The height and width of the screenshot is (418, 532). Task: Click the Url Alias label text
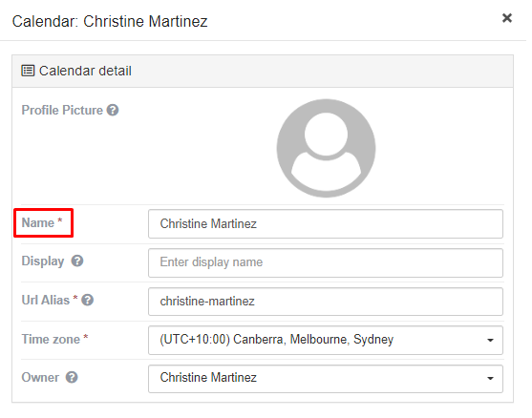pyautogui.click(x=46, y=300)
